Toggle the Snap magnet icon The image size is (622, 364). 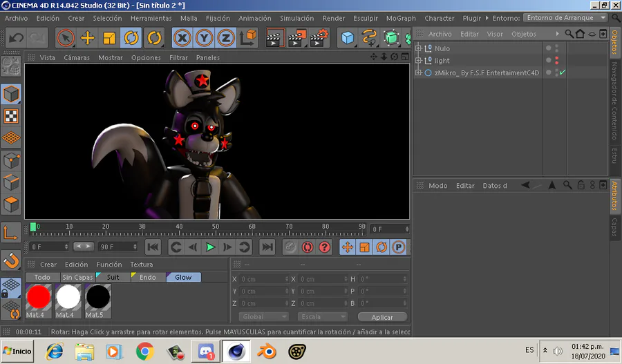tap(11, 260)
